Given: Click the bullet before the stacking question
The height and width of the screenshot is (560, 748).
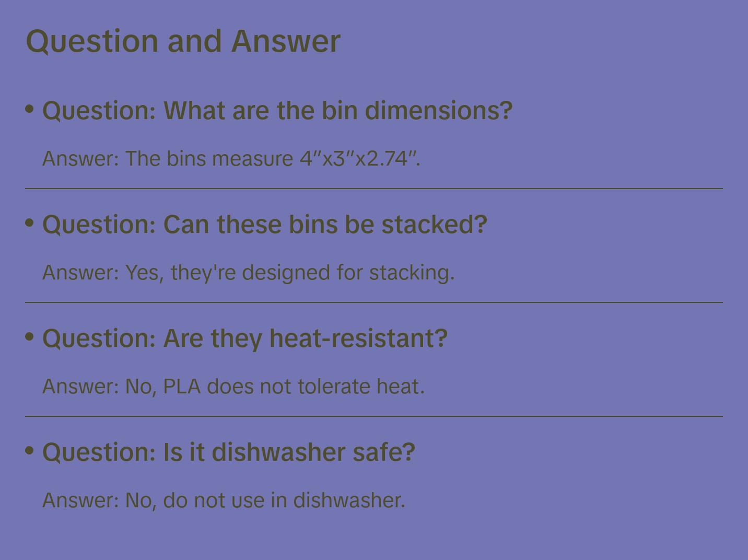Looking at the screenshot, I should click(30, 223).
